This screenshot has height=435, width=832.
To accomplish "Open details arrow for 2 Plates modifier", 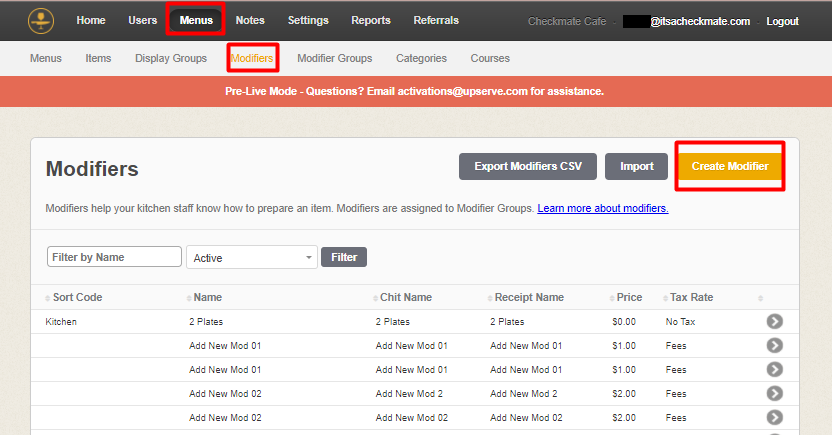I will pyautogui.click(x=774, y=322).
